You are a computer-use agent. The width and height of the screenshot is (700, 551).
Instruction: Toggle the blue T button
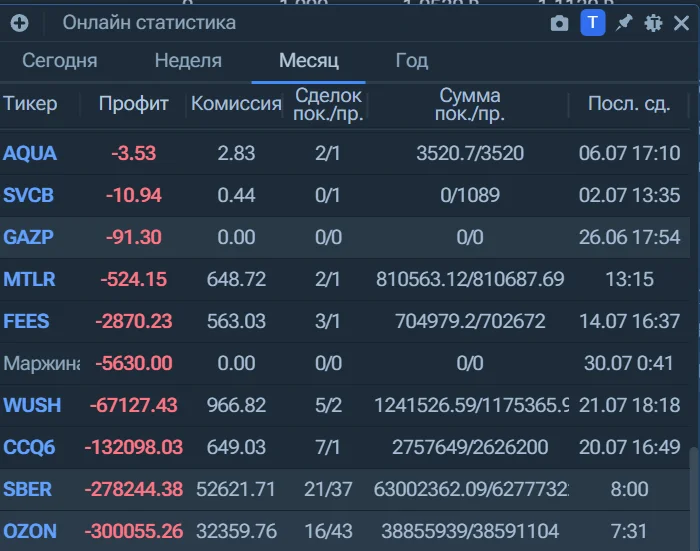593,22
